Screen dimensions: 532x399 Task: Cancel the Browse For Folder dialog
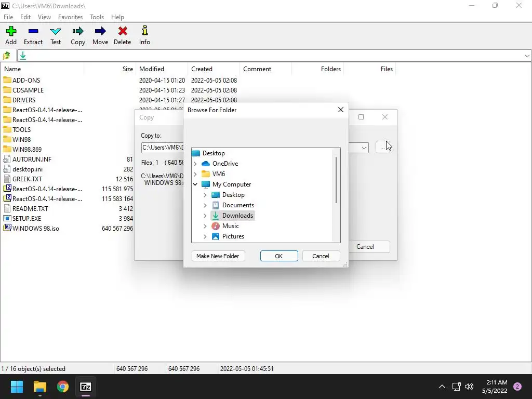click(x=321, y=256)
